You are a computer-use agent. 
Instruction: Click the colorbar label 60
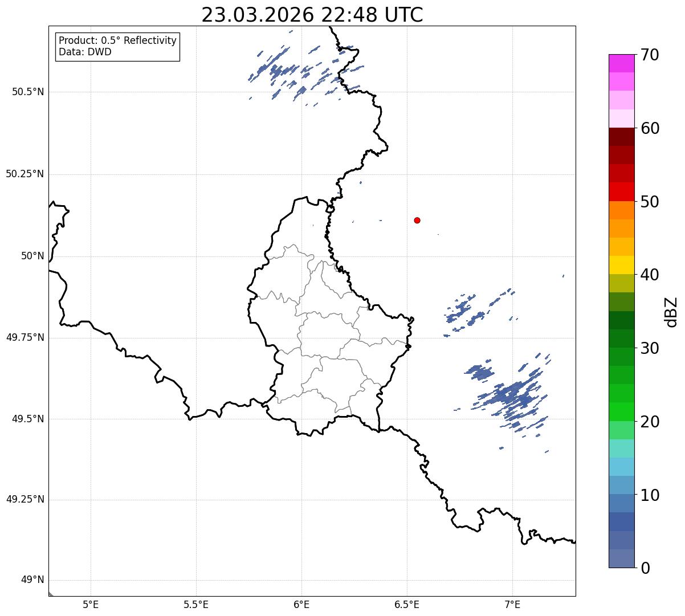tap(650, 128)
